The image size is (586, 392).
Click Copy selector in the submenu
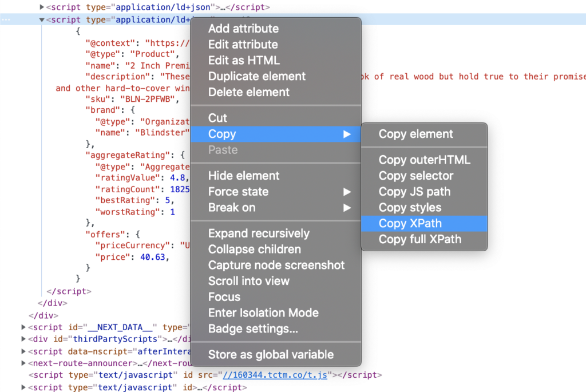[x=415, y=176]
